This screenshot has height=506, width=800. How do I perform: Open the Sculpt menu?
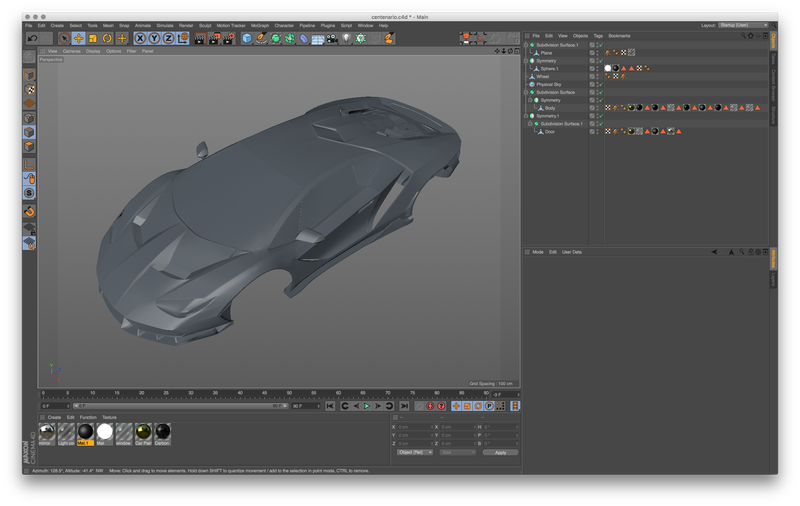(205, 26)
